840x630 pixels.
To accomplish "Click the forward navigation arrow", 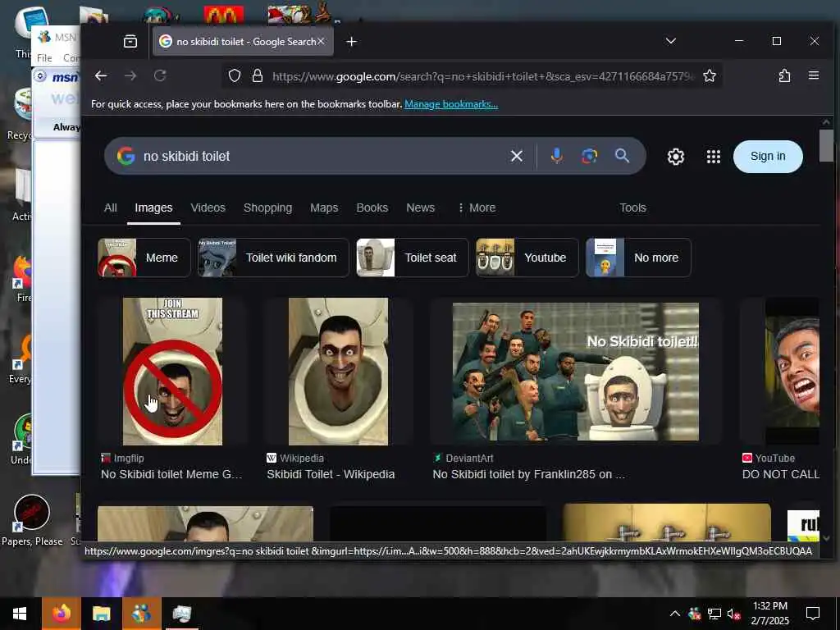I will pyautogui.click(x=130, y=75).
